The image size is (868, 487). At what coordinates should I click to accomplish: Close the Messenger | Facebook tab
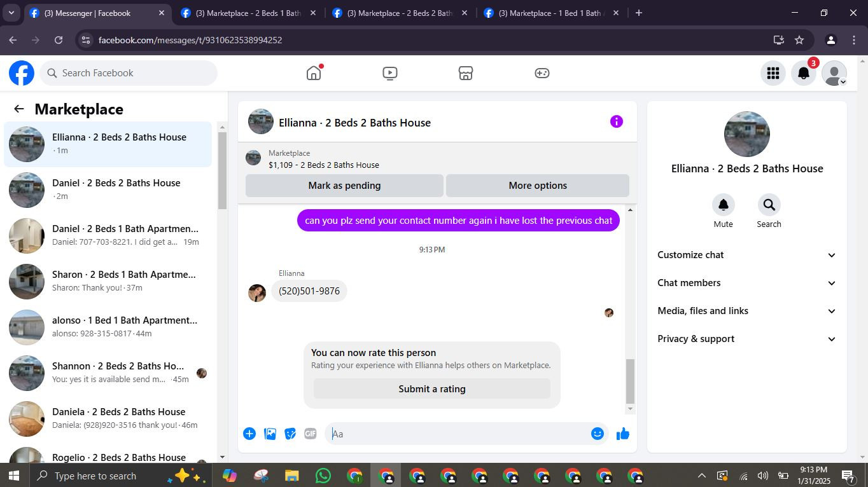point(162,13)
